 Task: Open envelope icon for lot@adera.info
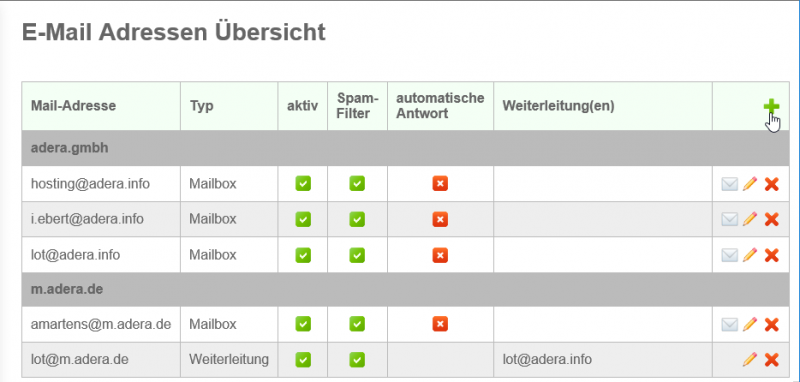point(730,254)
